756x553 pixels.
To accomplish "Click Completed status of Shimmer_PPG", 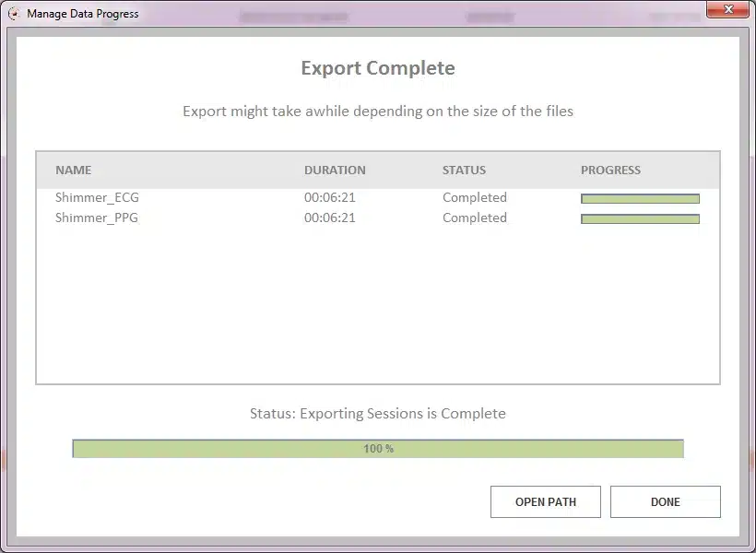I will tap(475, 218).
